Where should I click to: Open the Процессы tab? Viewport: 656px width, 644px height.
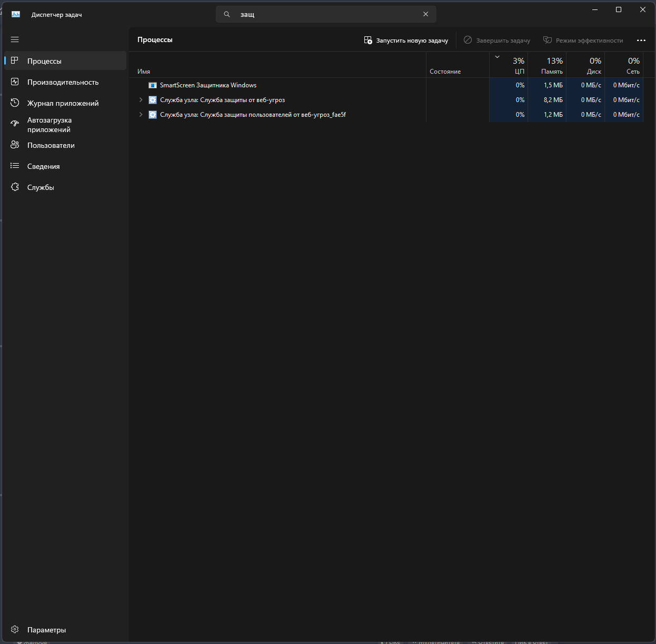click(x=65, y=61)
